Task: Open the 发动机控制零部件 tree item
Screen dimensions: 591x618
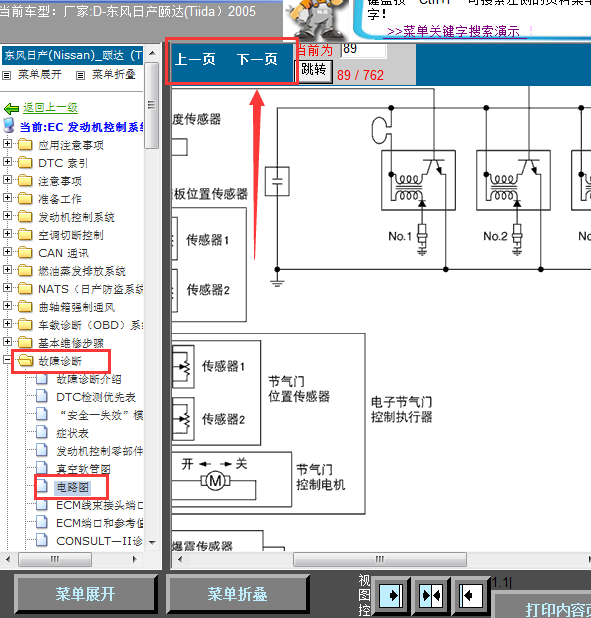Action: pyautogui.click(x=100, y=451)
